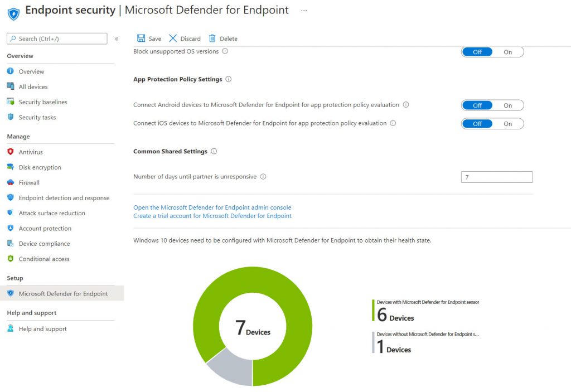Open the Microsoft Defender for Endpoint admin console link

point(212,207)
